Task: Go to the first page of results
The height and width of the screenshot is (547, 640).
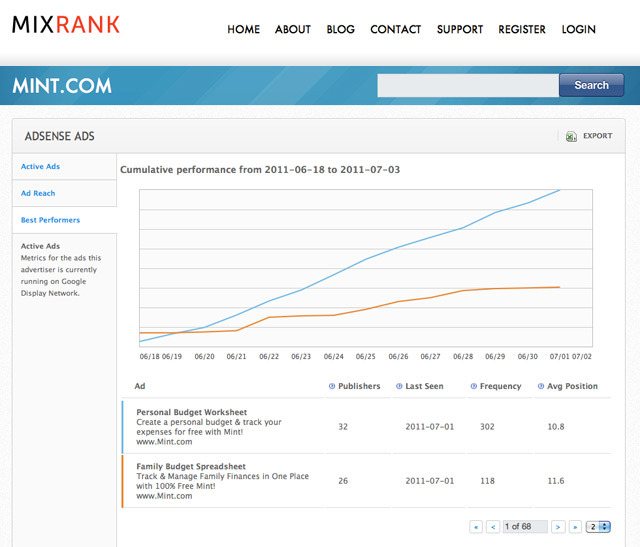Action: point(476,526)
